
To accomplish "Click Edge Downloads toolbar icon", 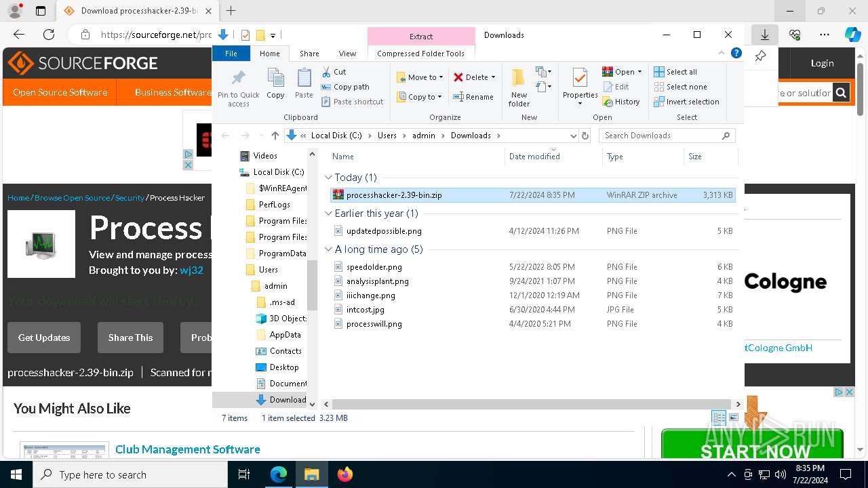I will pyautogui.click(x=764, y=35).
